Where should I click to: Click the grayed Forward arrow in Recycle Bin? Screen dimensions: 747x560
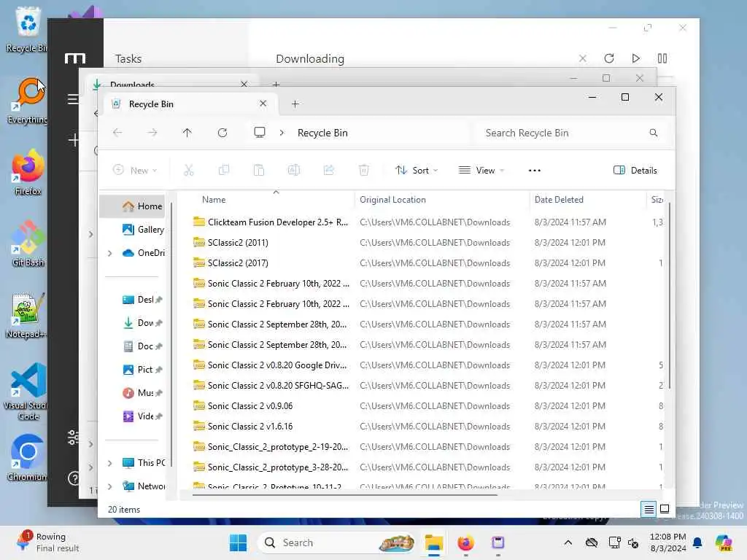[152, 133]
